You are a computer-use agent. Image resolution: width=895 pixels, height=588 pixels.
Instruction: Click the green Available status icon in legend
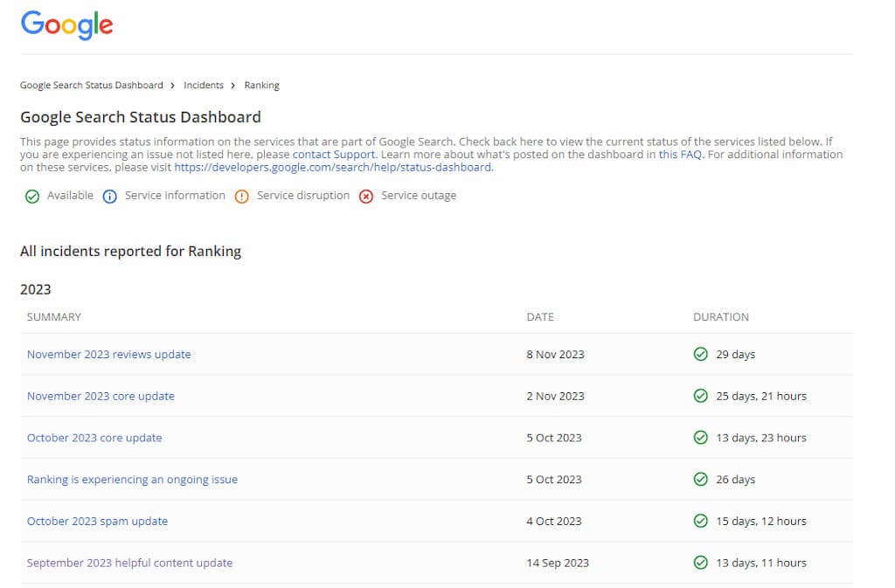click(x=32, y=197)
